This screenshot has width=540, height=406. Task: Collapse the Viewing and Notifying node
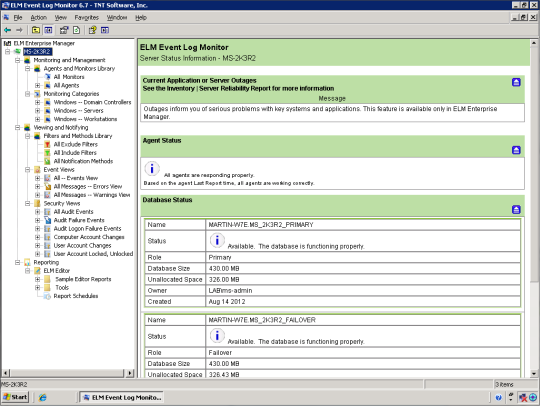(x=18, y=128)
